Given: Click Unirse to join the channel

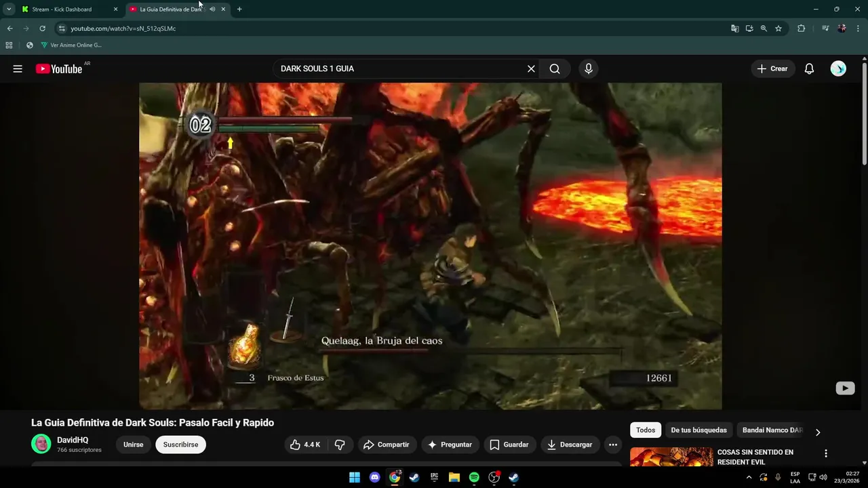Looking at the screenshot, I should pos(134,445).
